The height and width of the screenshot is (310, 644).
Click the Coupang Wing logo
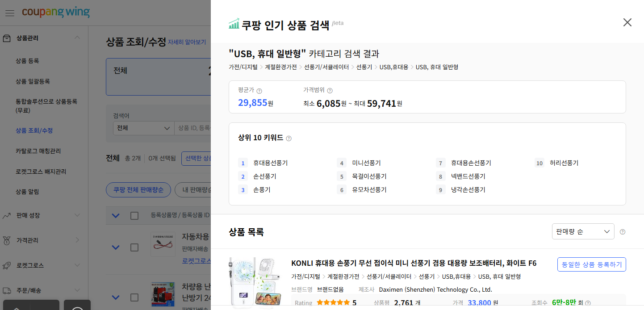pyautogui.click(x=56, y=13)
